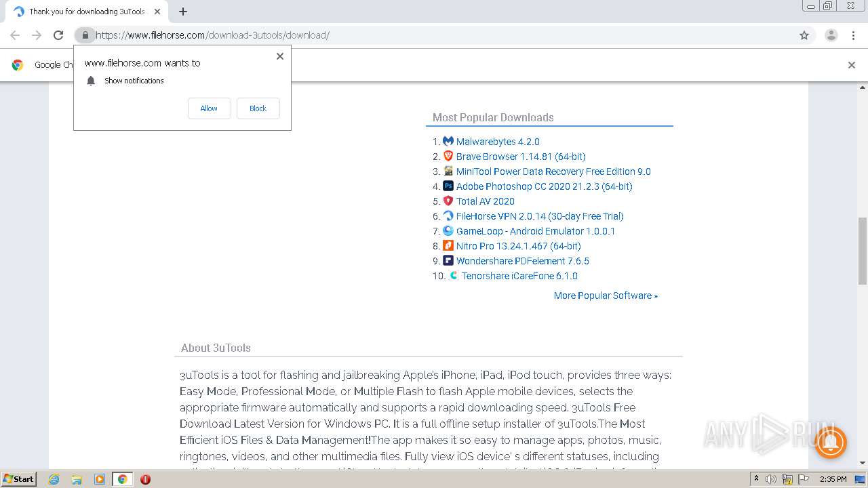
Task: Click the MiniTool Power Data Recovery icon
Action: tap(448, 171)
